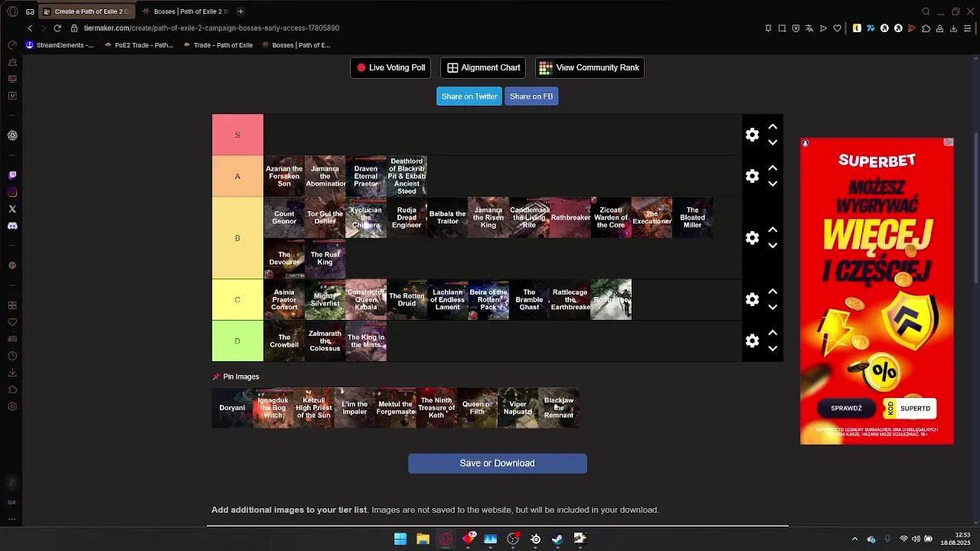Go back using the browser back arrow

click(30, 28)
